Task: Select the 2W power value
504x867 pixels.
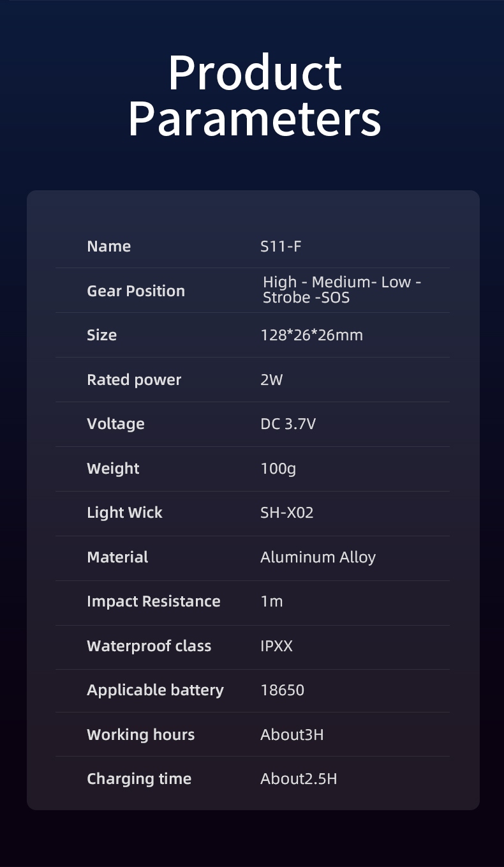Action: (x=271, y=380)
